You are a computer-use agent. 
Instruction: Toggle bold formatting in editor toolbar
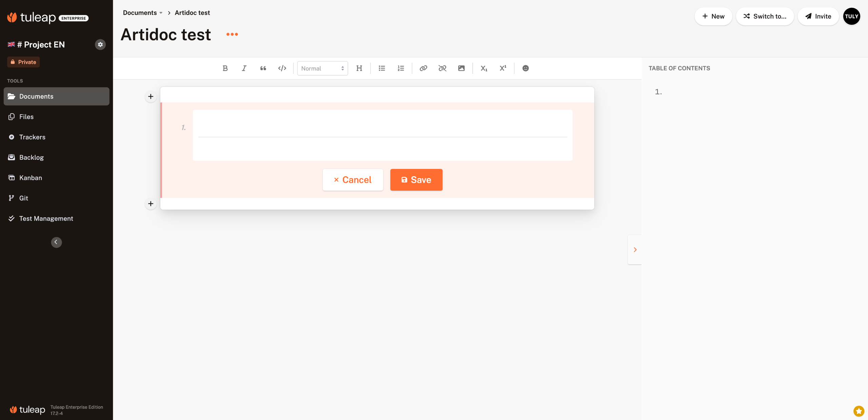(225, 68)
